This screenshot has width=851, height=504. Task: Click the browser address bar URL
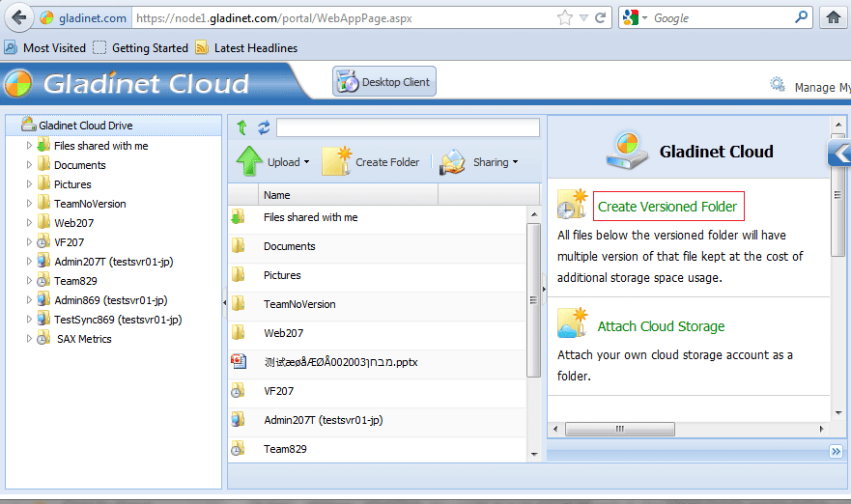coord(274,18)
